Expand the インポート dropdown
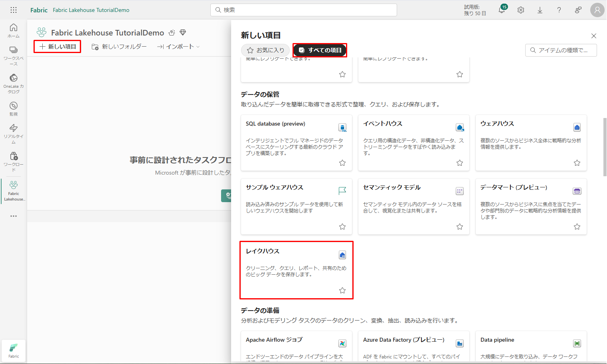This screenshot has width=607, height=364. [x=178, y=47]
